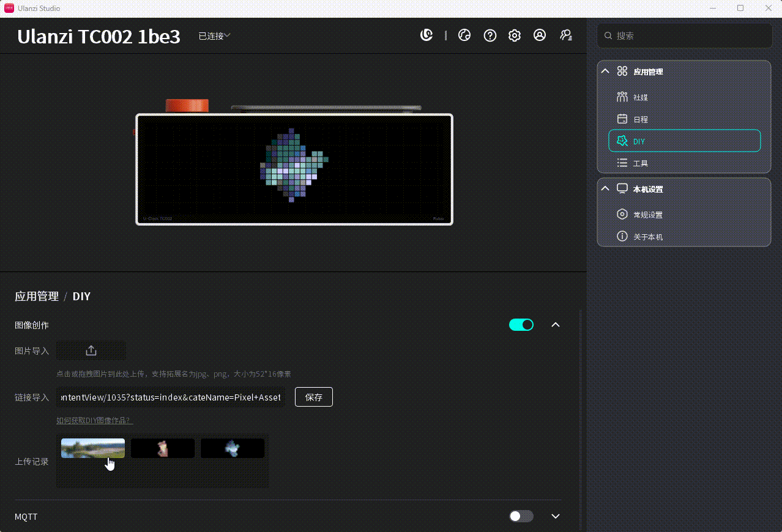Collapse the 应用管理 sidebar group
The height and width of the screenshot is (532, 782).
pyautogui.click(x=605, y=71)
